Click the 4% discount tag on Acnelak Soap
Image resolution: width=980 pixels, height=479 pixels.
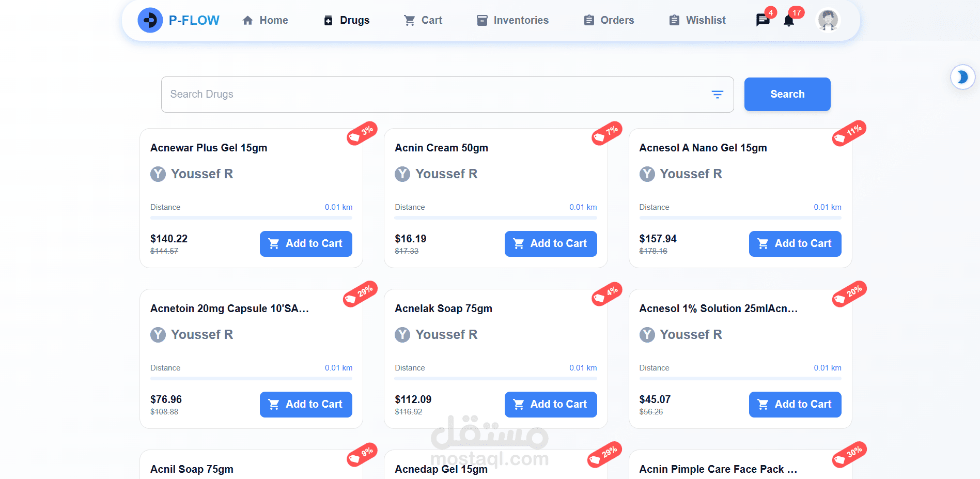click(x=606, y=294)
